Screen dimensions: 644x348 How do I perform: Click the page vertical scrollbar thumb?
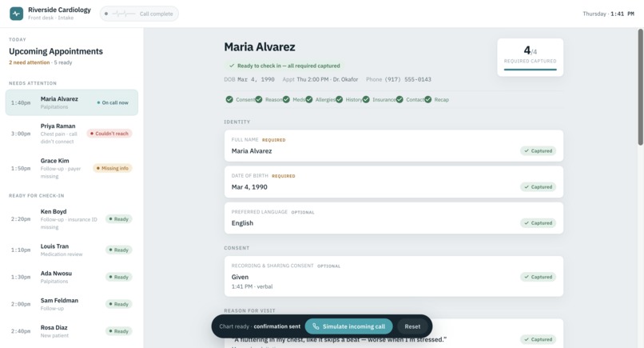(x=640, y=86)
